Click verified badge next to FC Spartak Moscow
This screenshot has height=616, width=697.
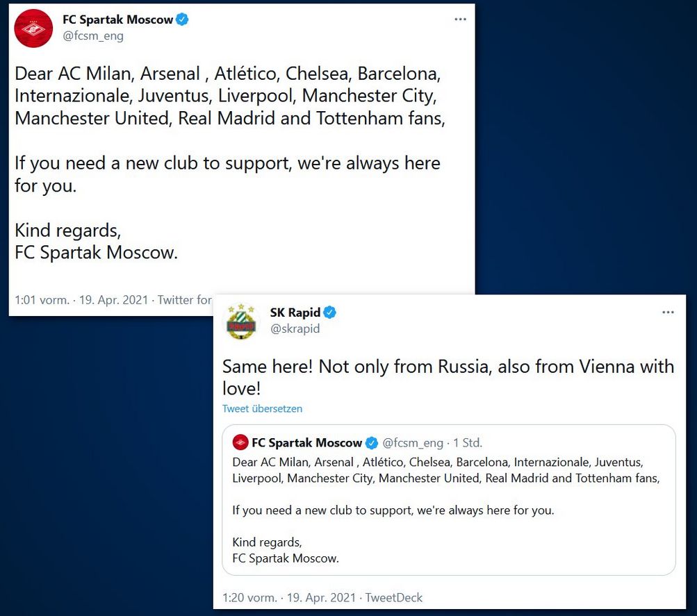click(x=182, y=19)
